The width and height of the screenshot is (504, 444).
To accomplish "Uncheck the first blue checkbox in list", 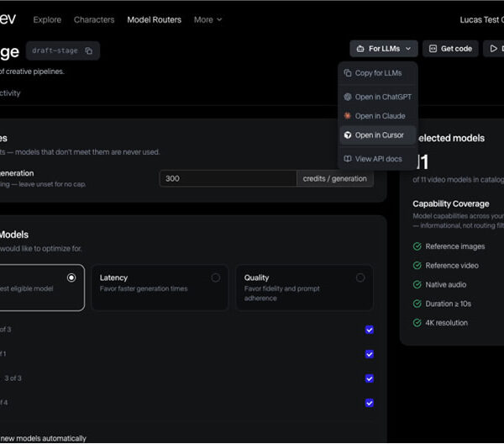I will [370, 330].
